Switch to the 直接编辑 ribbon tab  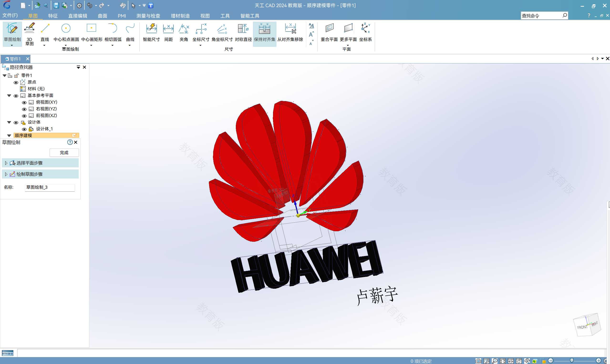78,16
